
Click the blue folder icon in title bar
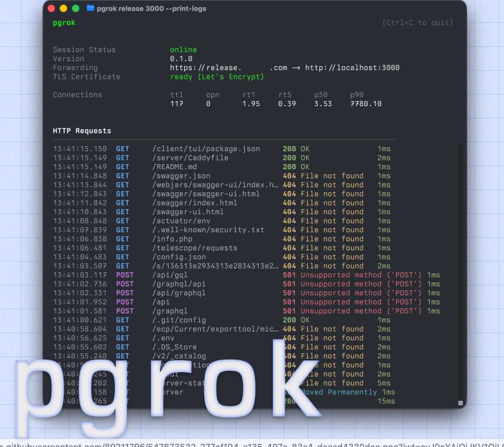click(91, 9)
